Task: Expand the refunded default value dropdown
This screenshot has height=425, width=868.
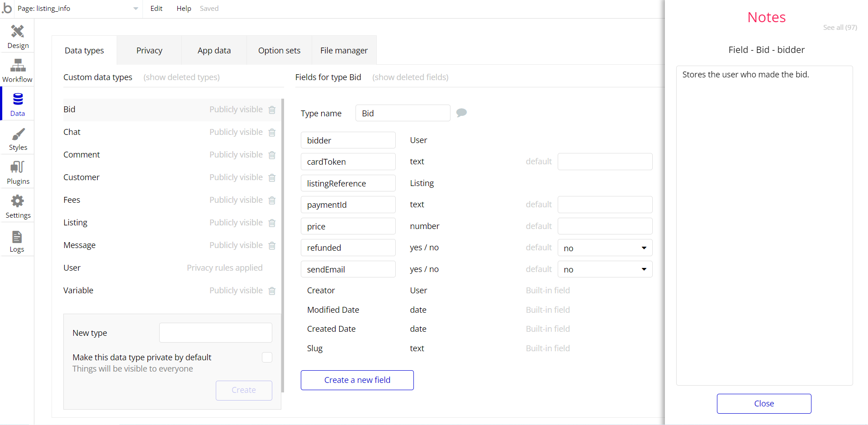Action: tap(605, 248)
